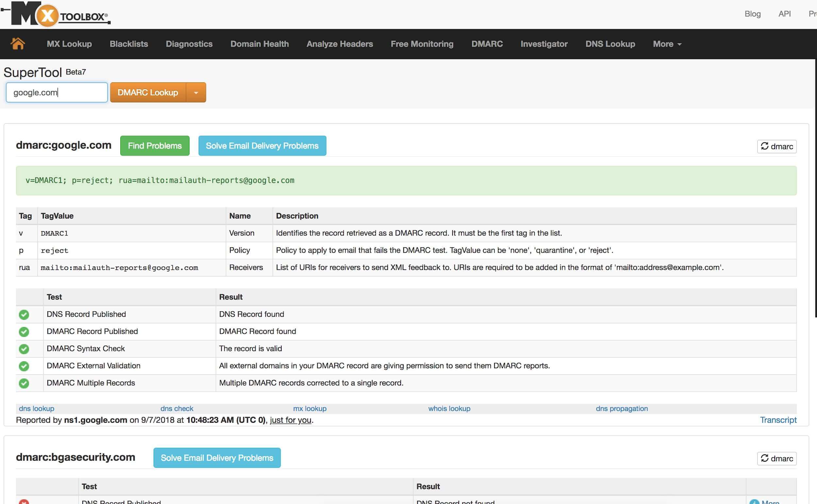The image size is (817, 504).
Task: Click 'DMARC Record found' result cell
Action: tap(506, 332)
